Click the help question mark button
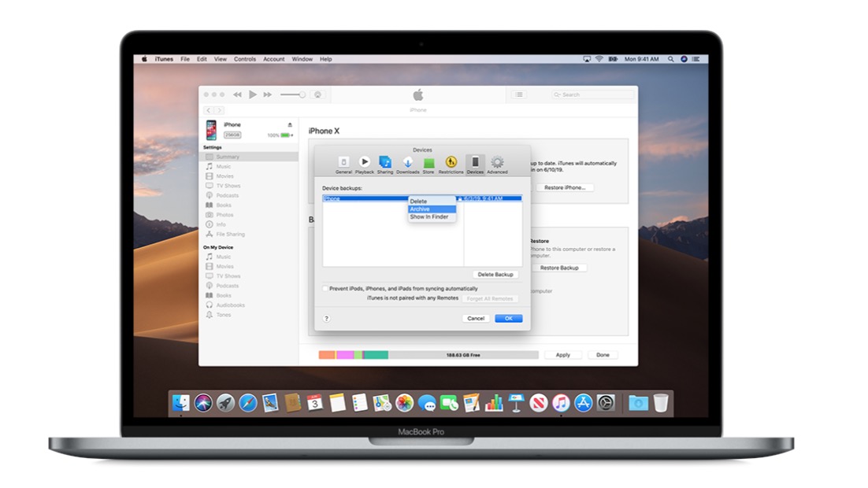868x488 pixels. pos(327,318)
